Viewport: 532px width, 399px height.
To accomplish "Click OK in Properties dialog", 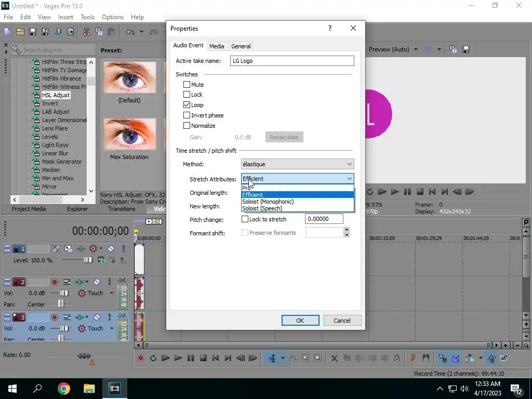I will pos(300,320).
